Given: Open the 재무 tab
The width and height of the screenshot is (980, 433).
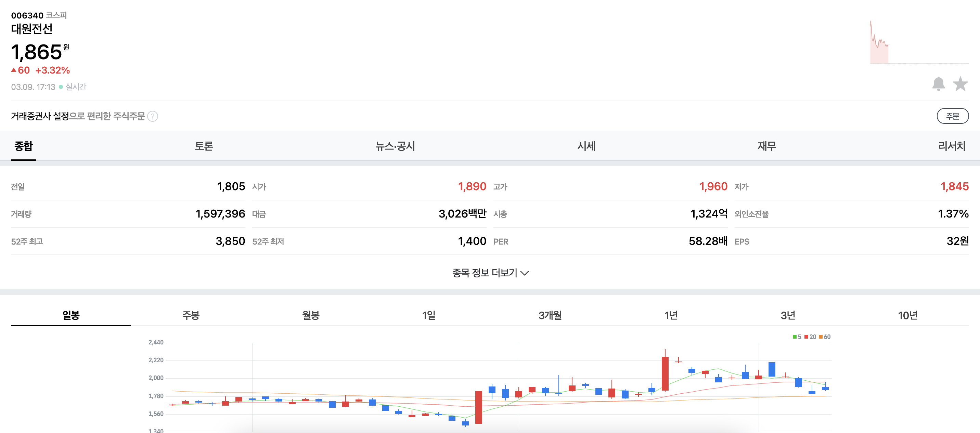Looking at the screenshot, I should point(766,146).
